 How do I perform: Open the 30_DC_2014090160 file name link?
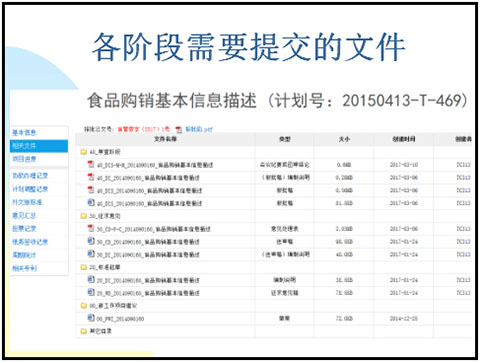click(148, 255)
